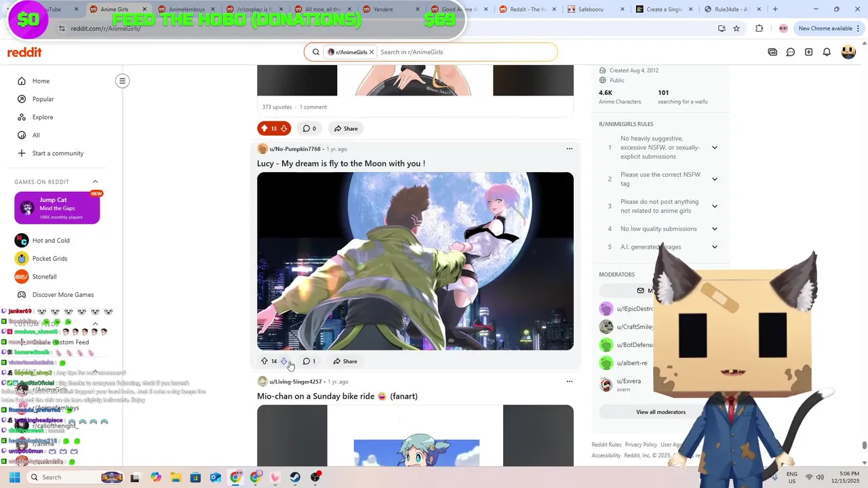
Task: Open the notifications bell
Action: click(827, 52)
